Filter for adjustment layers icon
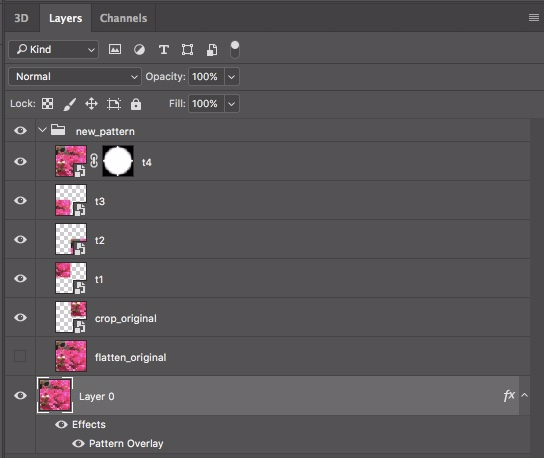The height and width of the screenshot is (458, 544). click(139, 50)
